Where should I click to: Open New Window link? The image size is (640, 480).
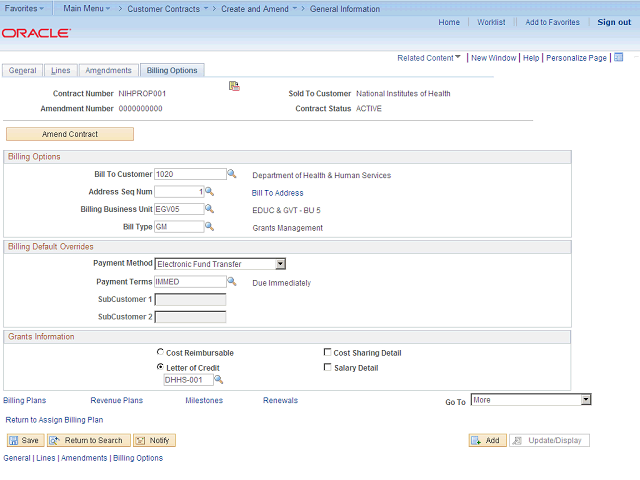tap(493, 58)
